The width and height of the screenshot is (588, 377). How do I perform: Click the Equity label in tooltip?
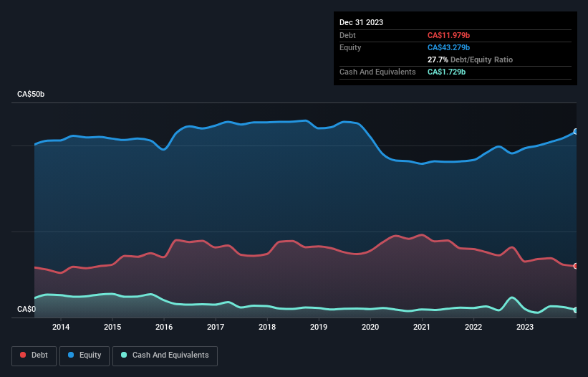(350, 47)
